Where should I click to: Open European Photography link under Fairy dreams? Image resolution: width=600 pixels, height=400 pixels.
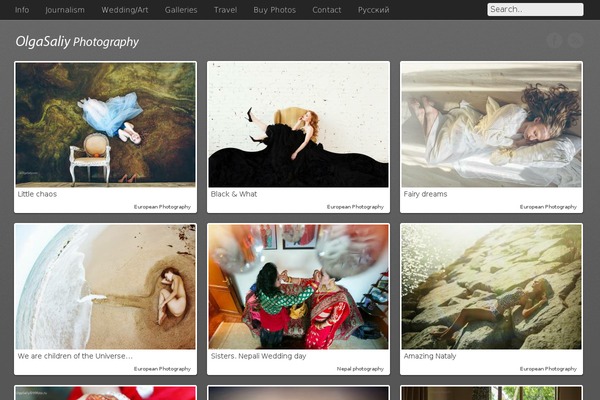coord(548,207)
